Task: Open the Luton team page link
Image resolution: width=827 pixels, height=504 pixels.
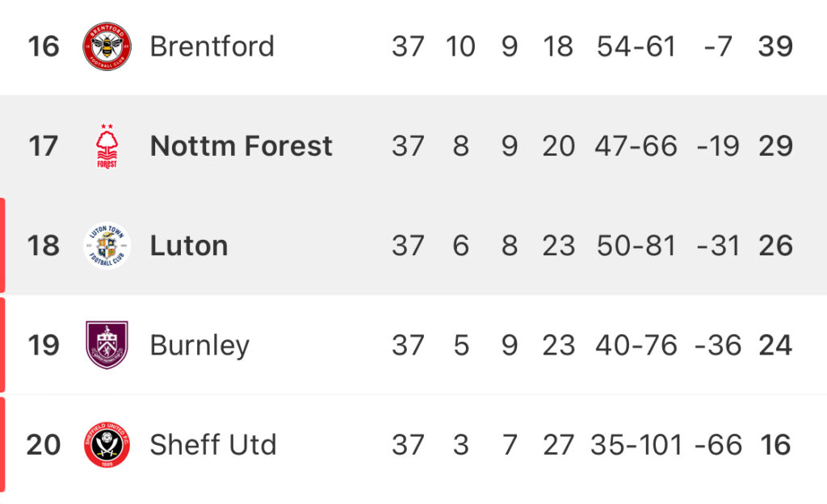Action: (x=189, y=246)
